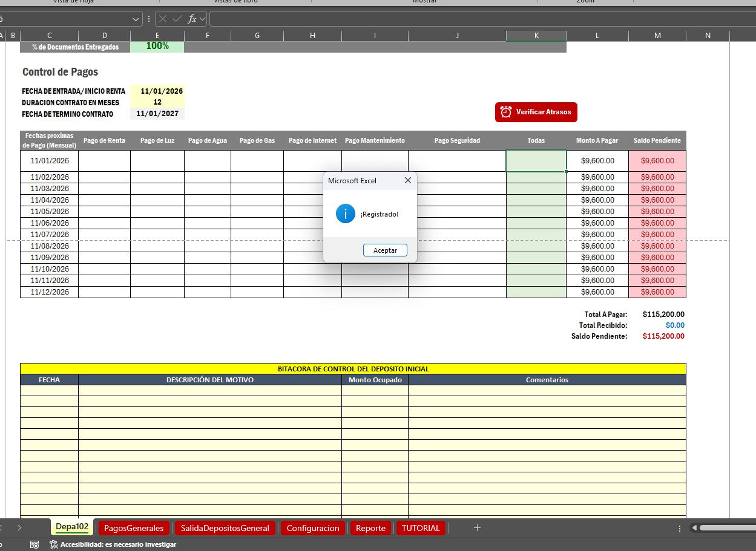Click the alarm clock icon on Verificar Atrasos
The image size is (756, 551).
click(x=505, y=112)
